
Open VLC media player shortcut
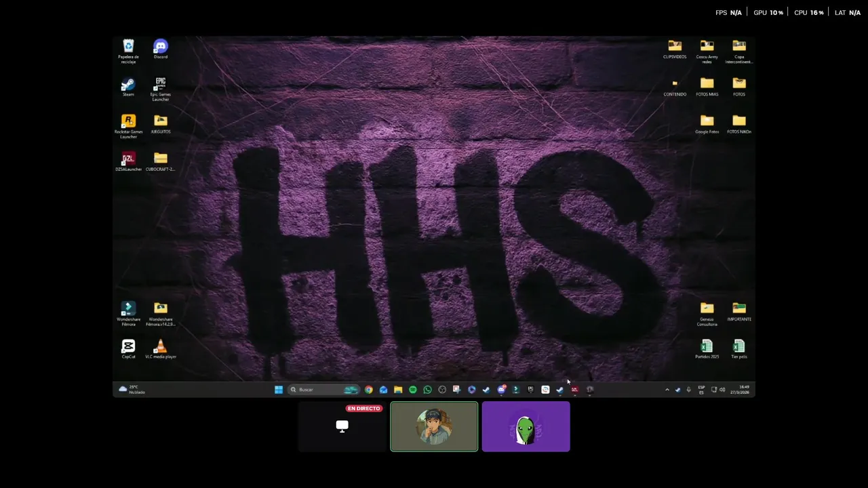click(161, 349)
